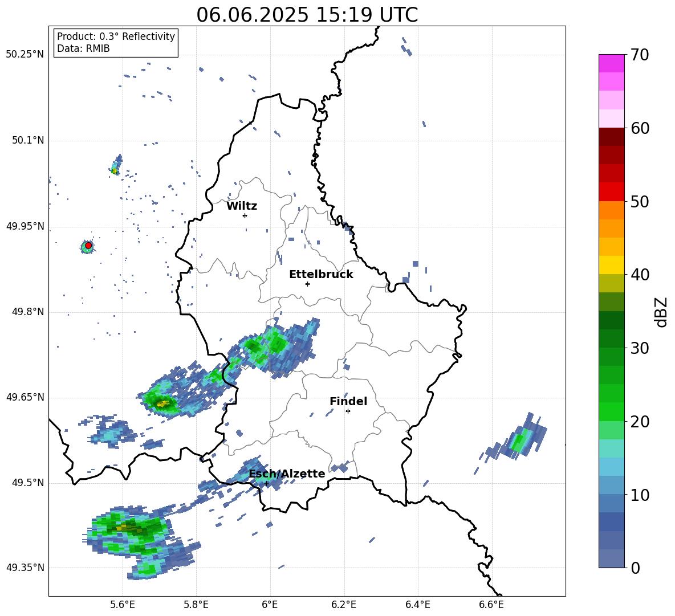The image size is (675, 616).
Task: Click the 49.65°N latitude label
Action: [x=25, y=397]
